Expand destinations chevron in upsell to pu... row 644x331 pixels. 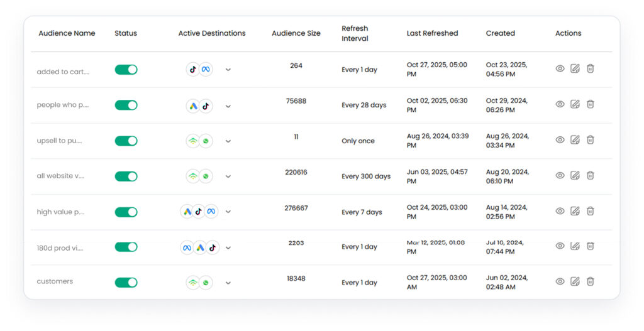[x=228, y=141]
